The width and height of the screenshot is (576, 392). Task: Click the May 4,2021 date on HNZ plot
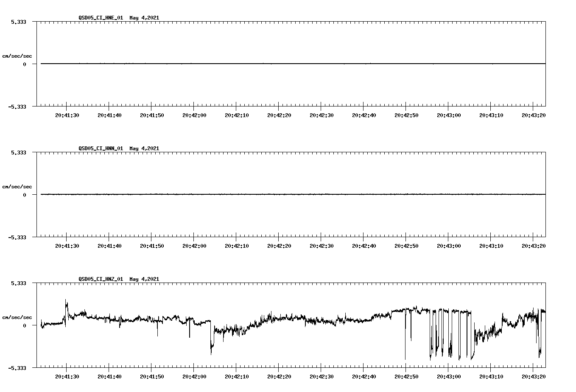[x=144, y=279]
